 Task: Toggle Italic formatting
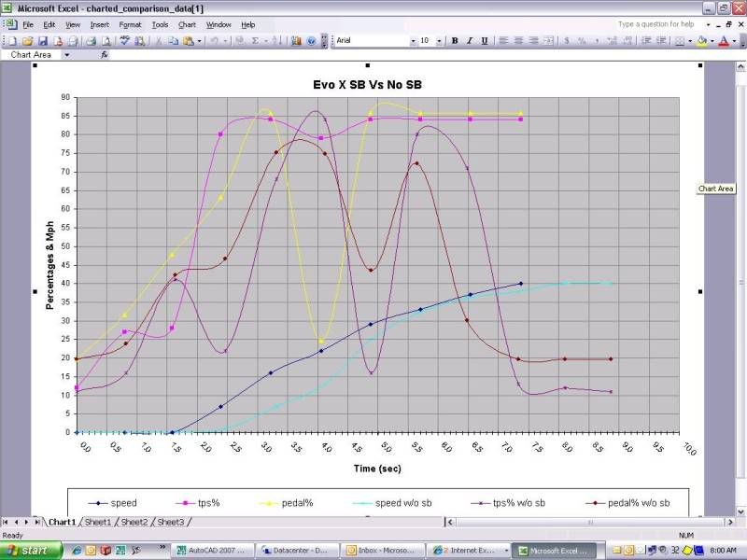(470, 41)
